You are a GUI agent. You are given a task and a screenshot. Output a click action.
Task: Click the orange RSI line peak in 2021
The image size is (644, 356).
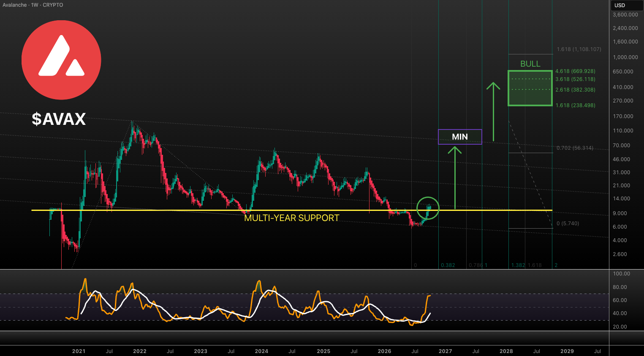tap(85, 279)
